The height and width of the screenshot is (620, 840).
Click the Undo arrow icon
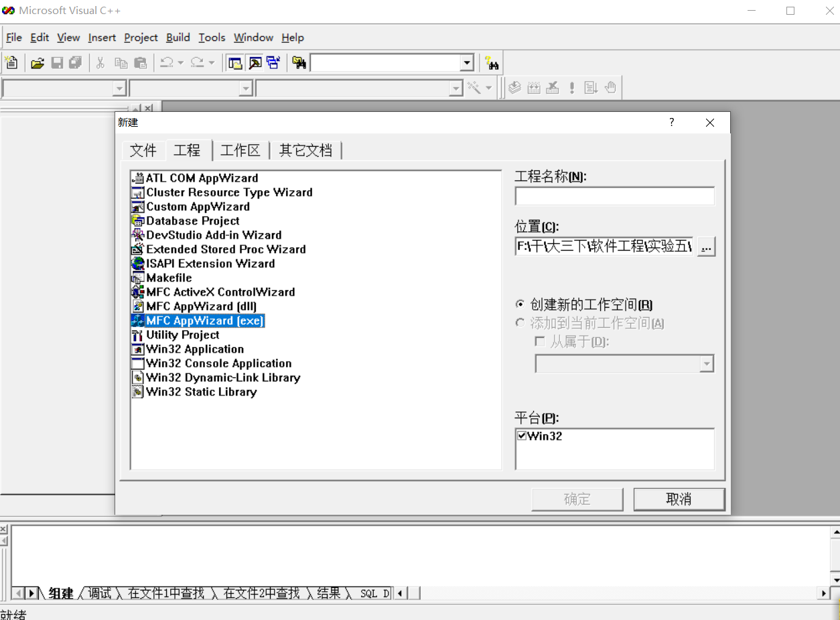(x=167, y=63)
